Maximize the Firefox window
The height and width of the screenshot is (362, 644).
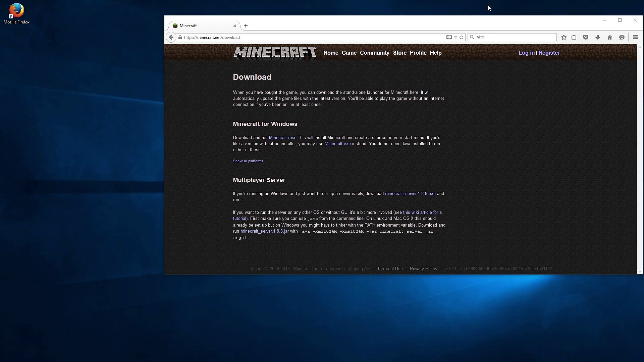point(620,20)
